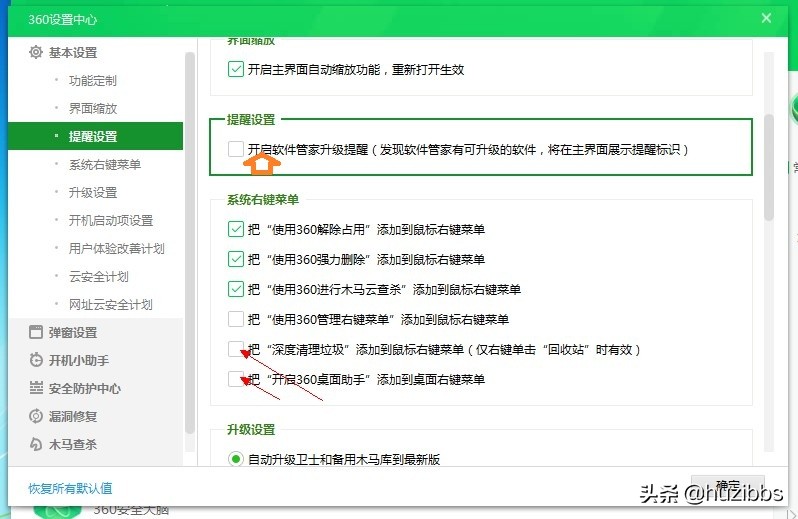Open 云安全计划 in sidebar
Screen dimensions: 798x519
click(99, 276)
